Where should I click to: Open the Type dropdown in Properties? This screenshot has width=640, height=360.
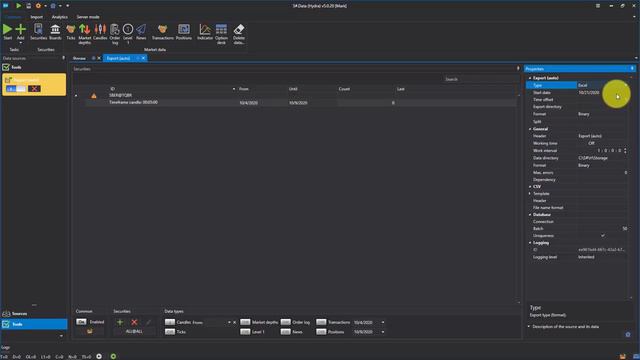click(x=626, y=85)
